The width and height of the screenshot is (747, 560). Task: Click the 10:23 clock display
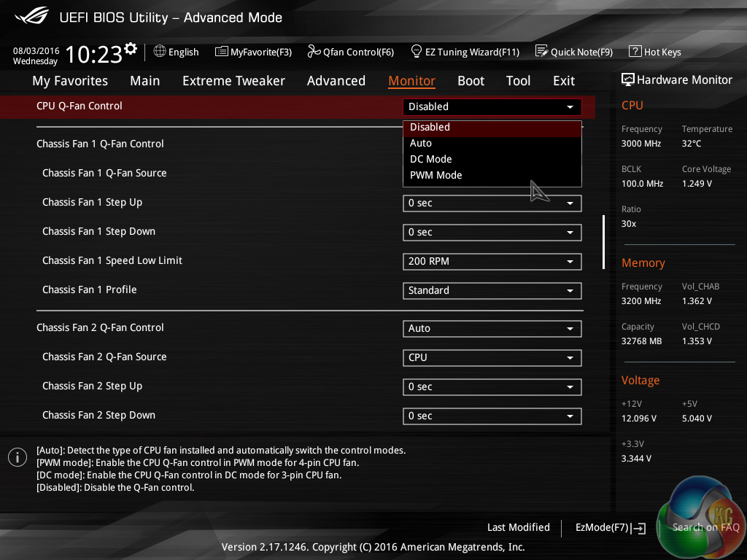[94, 54]
